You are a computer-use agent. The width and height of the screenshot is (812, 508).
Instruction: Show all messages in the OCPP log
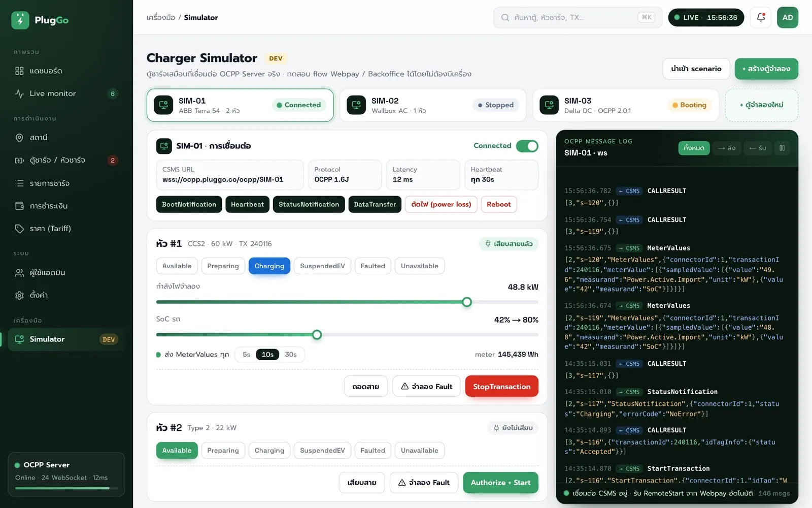click(694, 148)
